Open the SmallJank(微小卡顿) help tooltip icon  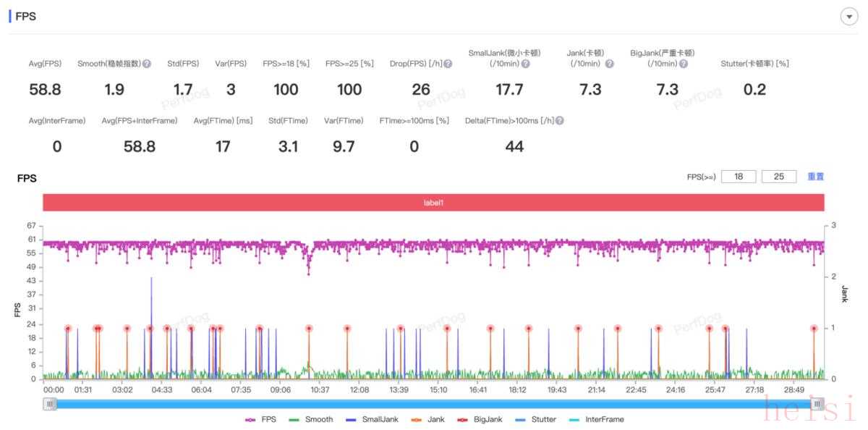pos(525,64)
